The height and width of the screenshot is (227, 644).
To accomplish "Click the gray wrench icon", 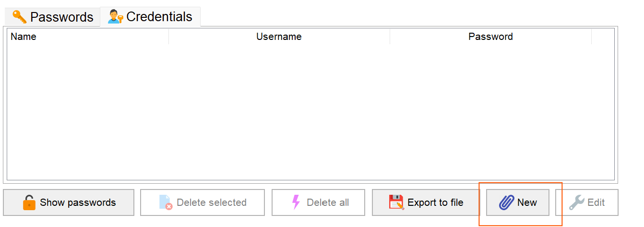I will click(576, 202).
